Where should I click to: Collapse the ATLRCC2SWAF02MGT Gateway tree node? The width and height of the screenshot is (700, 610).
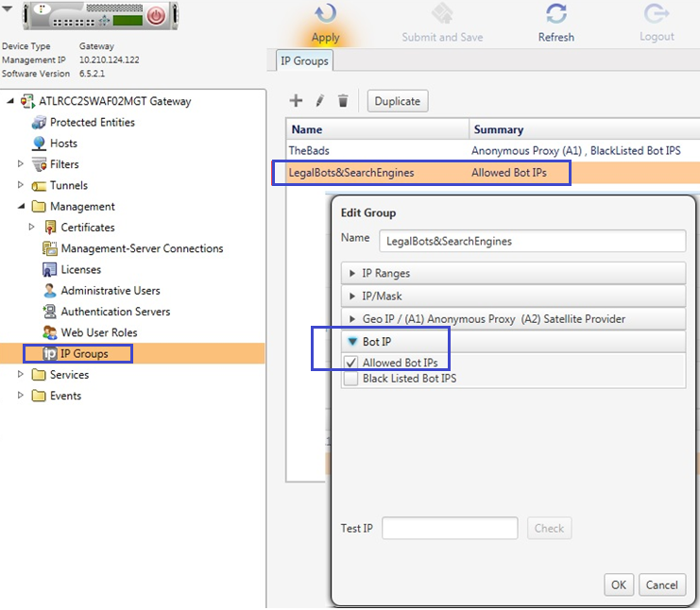pyautogui.click(x=9, y=101)
